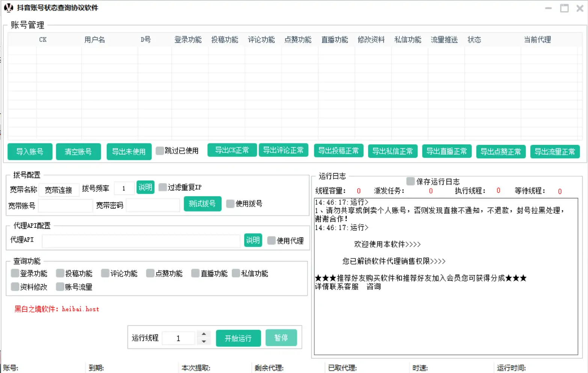Enable the 使用代理 checkbox
Viewport: 588px width, 373px height.
271,240
